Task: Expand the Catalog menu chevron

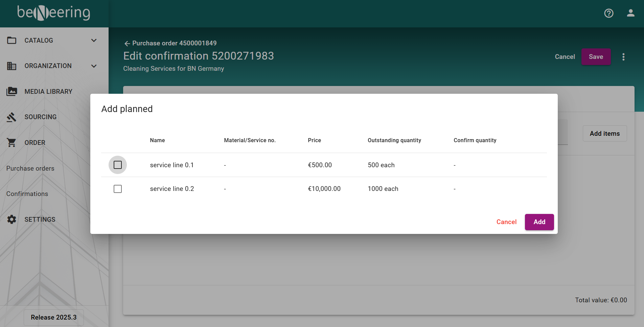Action: click(94, 40)
